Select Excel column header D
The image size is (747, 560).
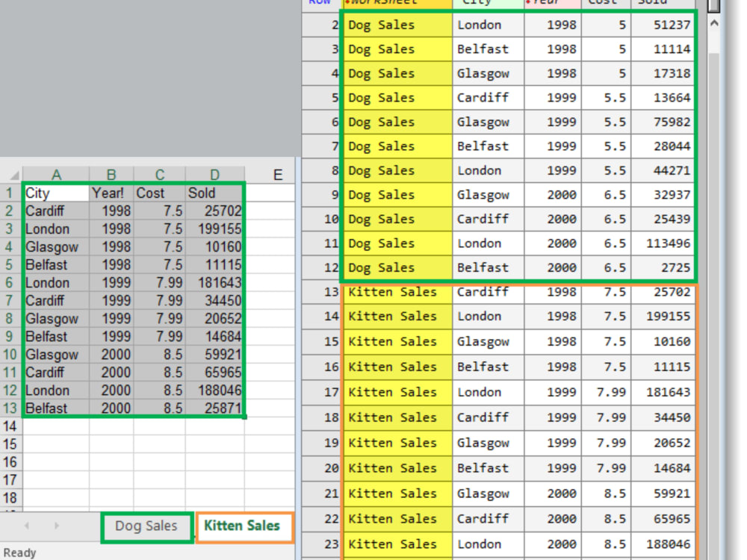pos(215,175)
